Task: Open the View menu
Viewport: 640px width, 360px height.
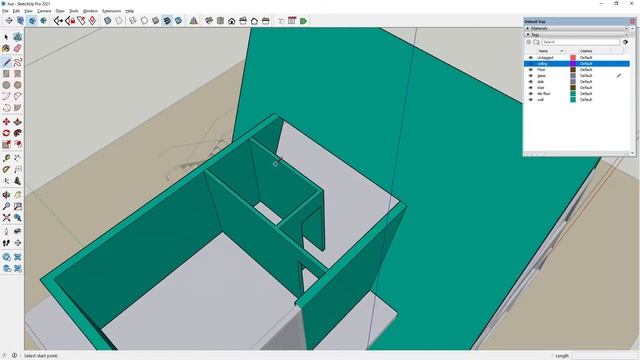Action: (x=29, y=11)
